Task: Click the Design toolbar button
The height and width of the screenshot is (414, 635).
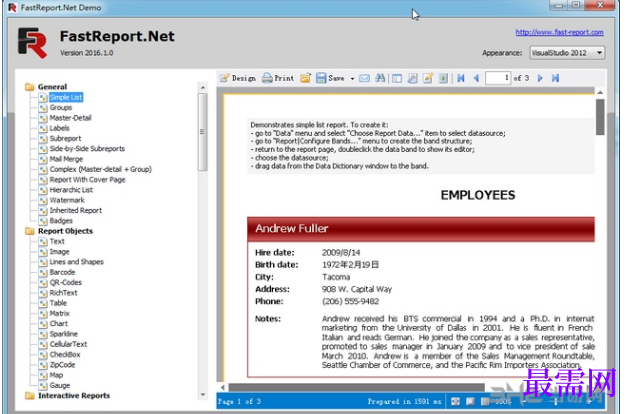Action: click(x=238, y=78)
